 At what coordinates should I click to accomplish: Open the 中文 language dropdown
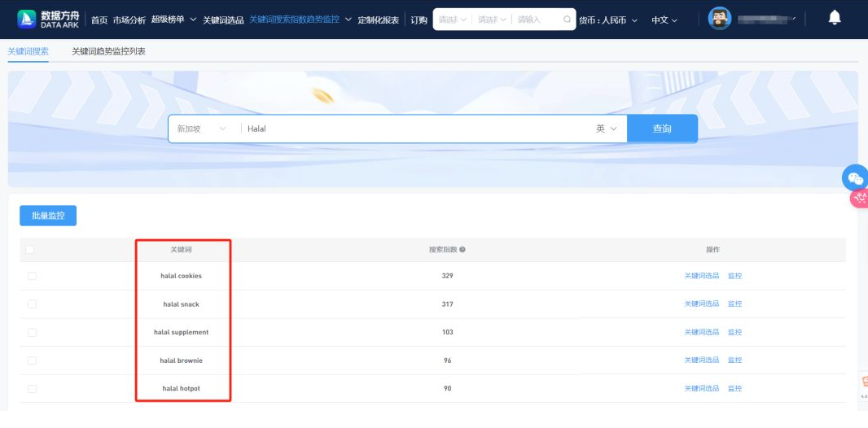664,20
